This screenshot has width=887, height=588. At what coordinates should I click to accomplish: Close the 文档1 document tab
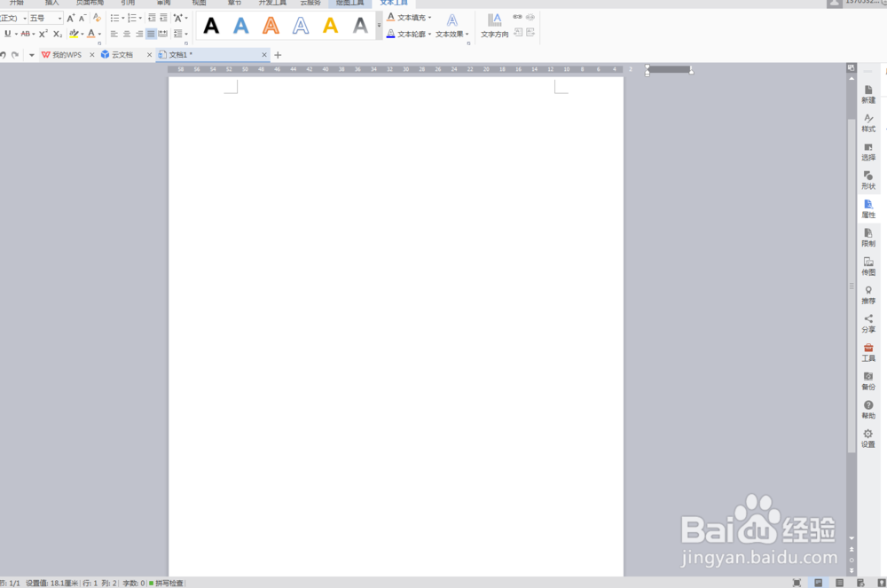tap(264, 55)
